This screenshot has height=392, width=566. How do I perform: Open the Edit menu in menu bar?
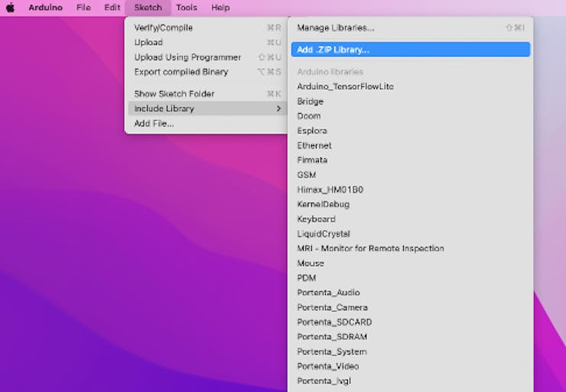pos(112,8)
